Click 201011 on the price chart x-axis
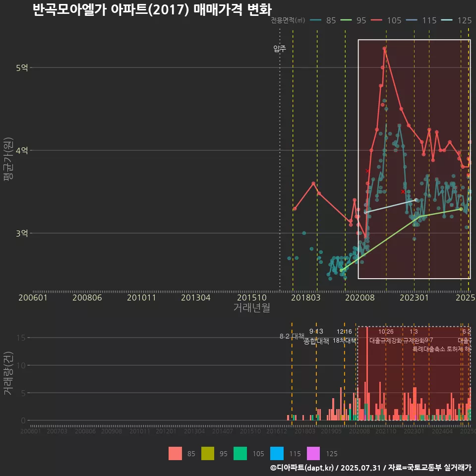This screenshot has height=476, width=476. click(x=141, y=297)
